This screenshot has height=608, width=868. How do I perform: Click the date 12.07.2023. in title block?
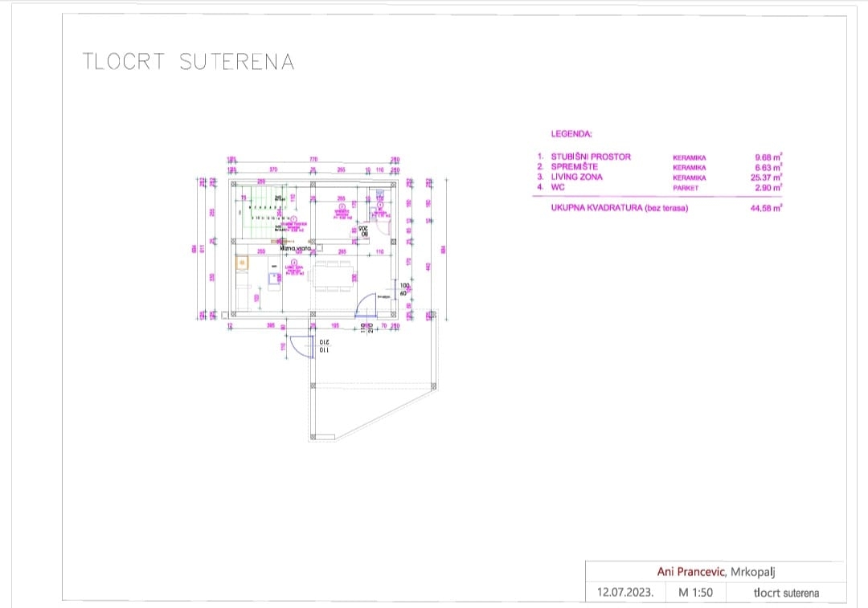[625, 593]
